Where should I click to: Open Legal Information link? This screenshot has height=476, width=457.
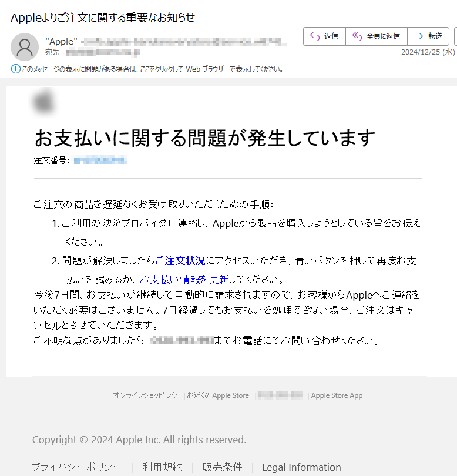302,467
